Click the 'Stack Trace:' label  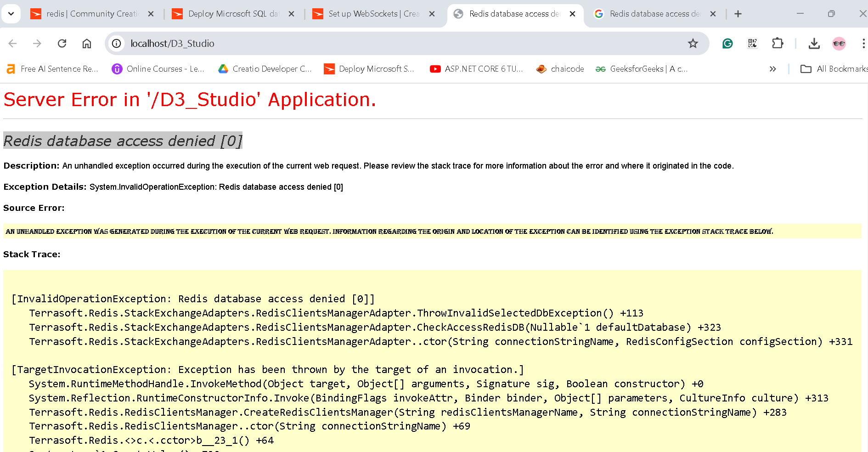(32, 254)
